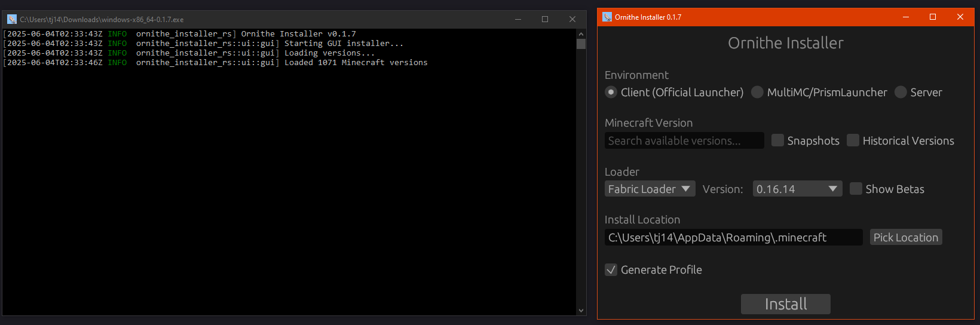This screenshot has height=325, width=980.
Task: Click the 'Loaded 1071 Minecraft versions' log line
Action: click(x=215, y=63)
